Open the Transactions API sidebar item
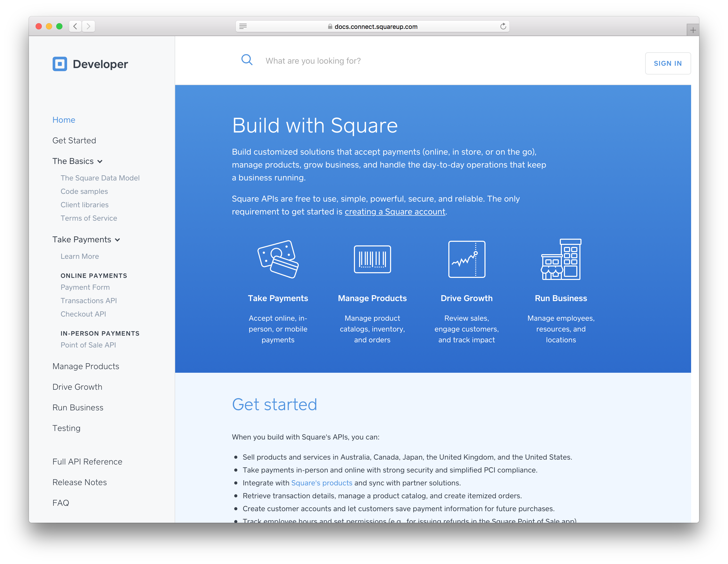The image size is (728, 564). pyautogui.click(x=89, y=301)
